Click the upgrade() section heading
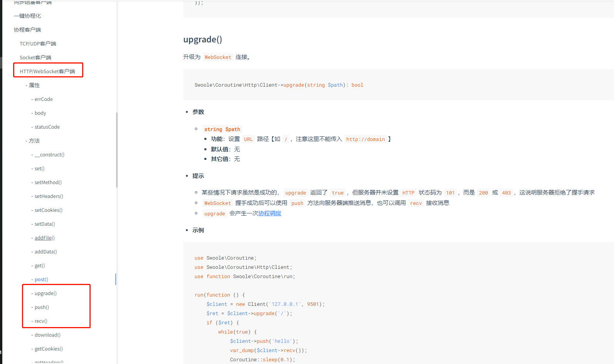 coord(202,39)
